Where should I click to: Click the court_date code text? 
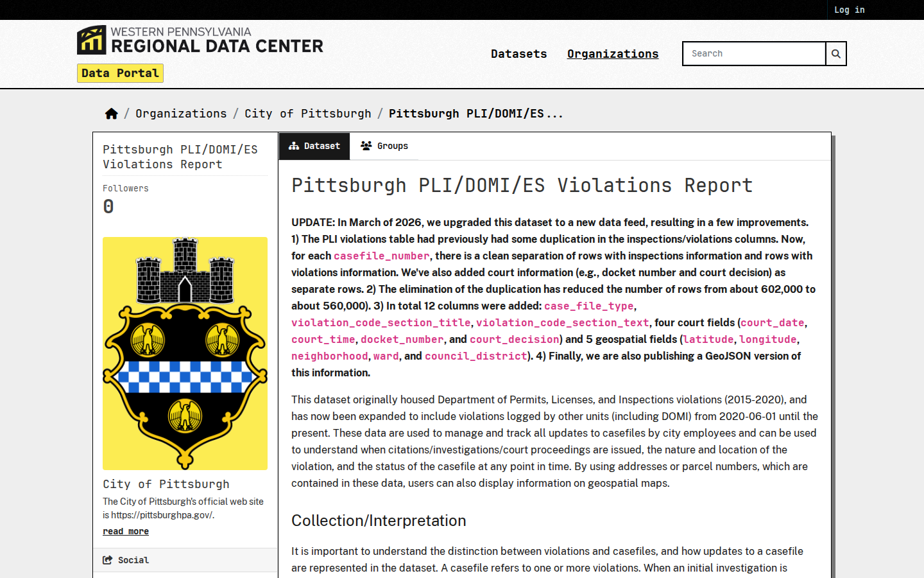point(773,322)
